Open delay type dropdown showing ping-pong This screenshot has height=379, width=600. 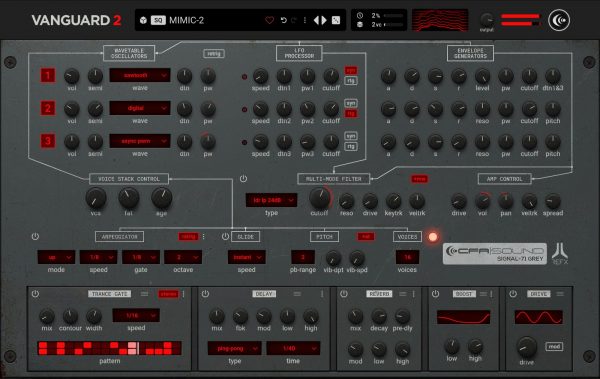coord(235,348)
